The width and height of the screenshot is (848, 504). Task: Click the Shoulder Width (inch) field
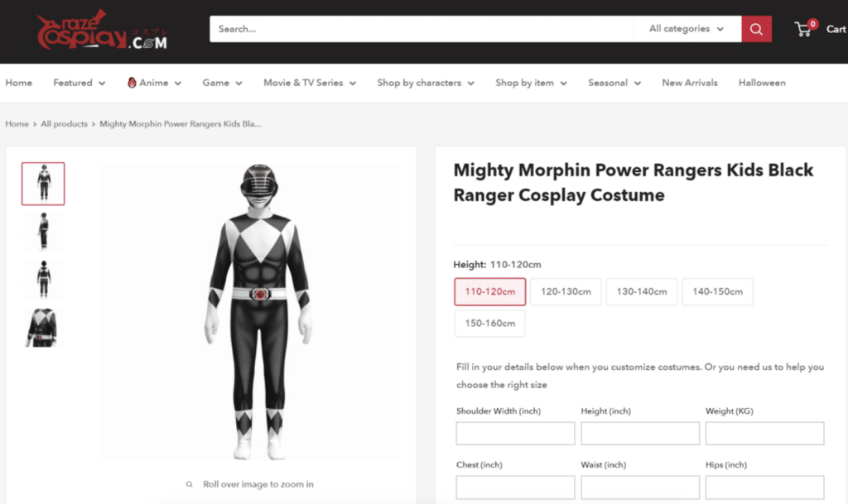click(515, 433)
